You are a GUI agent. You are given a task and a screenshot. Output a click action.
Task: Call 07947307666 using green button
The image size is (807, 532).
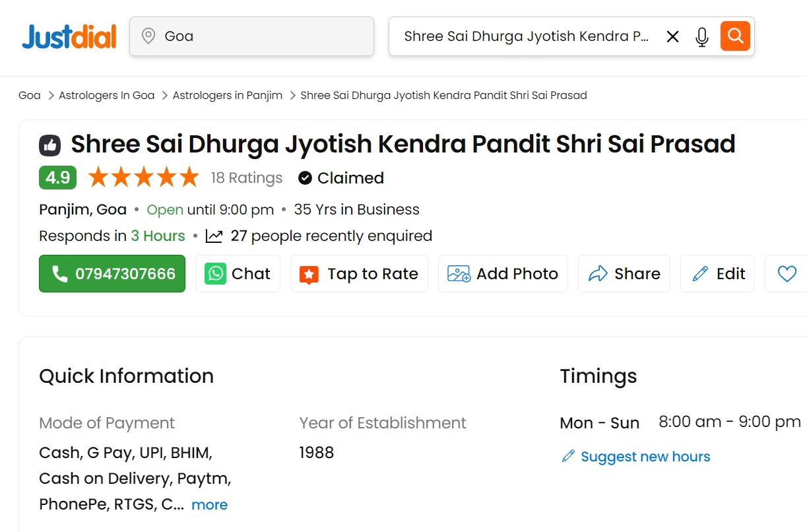coord(112,274)
